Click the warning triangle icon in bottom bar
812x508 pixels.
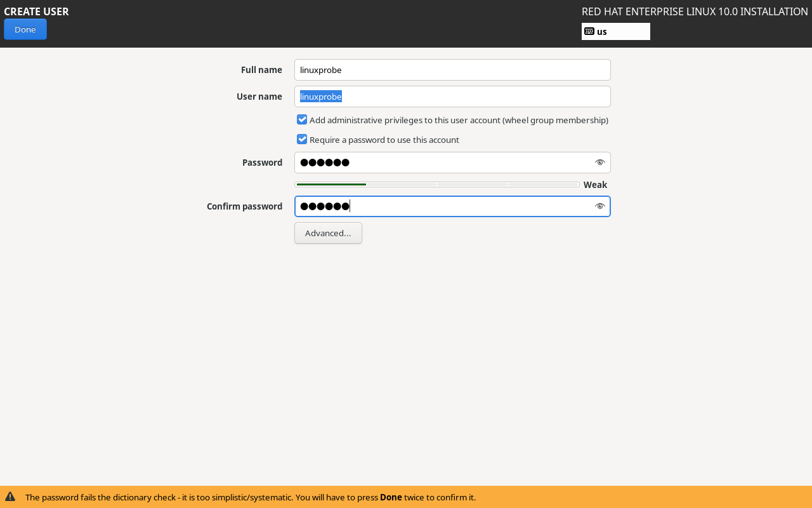[10, 497]
